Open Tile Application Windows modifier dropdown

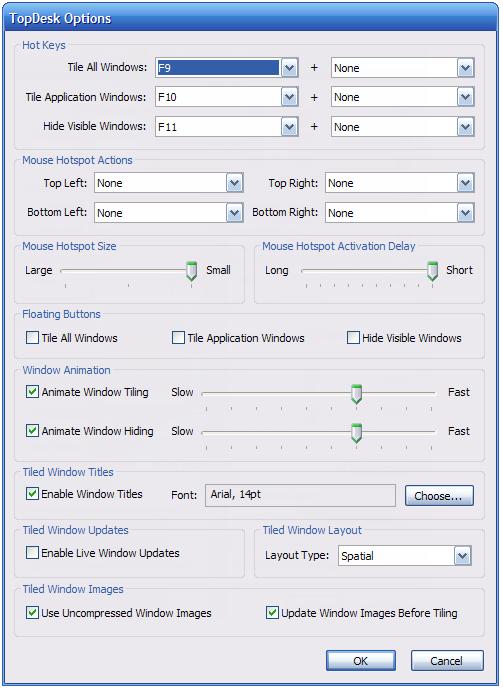point(465,97)
